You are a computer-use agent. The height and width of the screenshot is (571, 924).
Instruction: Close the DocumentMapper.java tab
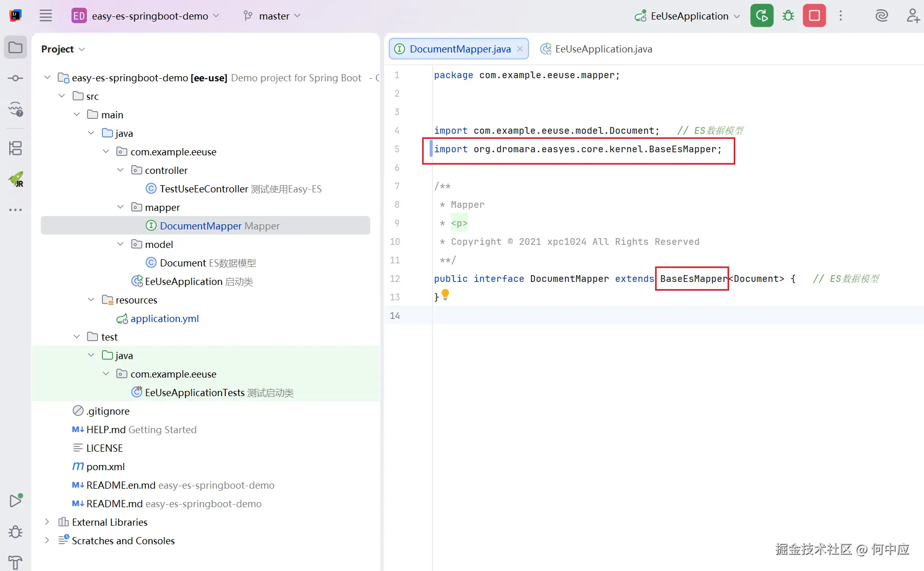click(x=520, y=49)
